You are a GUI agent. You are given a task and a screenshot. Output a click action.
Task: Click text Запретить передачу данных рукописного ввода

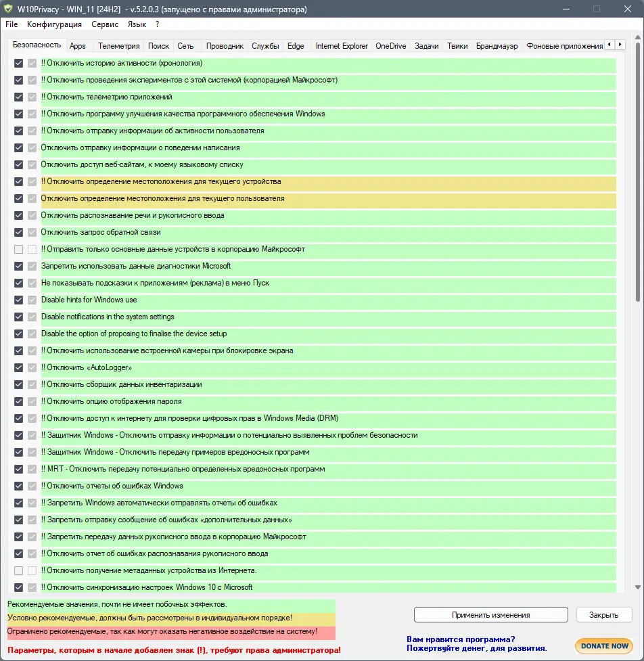point(174,537)
